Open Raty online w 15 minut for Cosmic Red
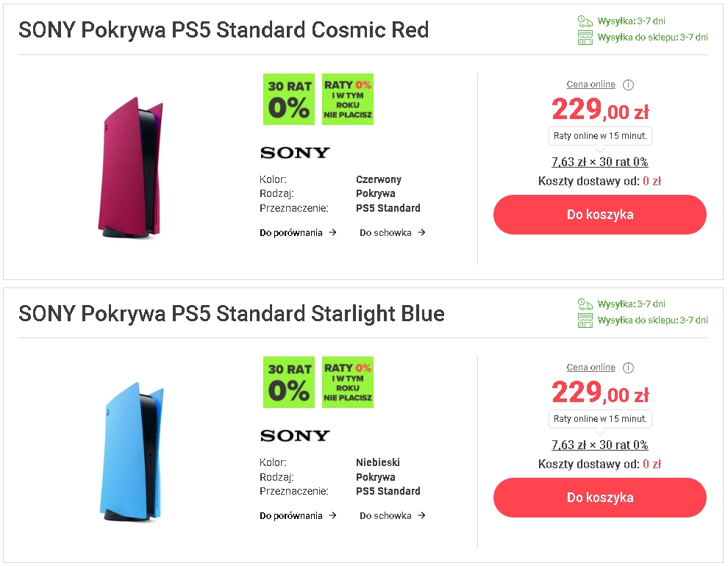728x566 pixels. click(600, 135)
